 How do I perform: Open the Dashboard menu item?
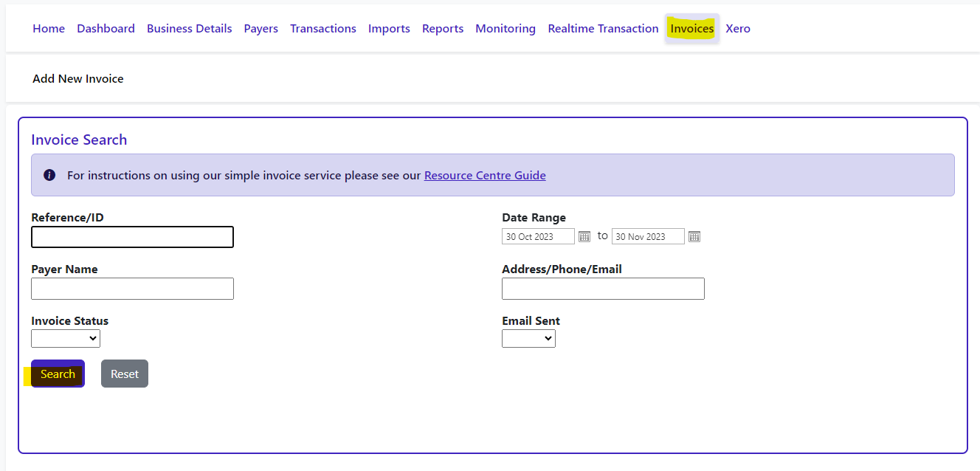coord(106,29)
